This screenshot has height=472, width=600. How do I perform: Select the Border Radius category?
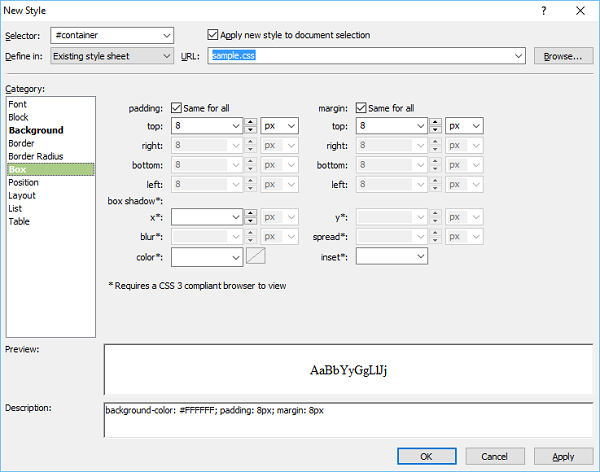(x=34, y=156)
